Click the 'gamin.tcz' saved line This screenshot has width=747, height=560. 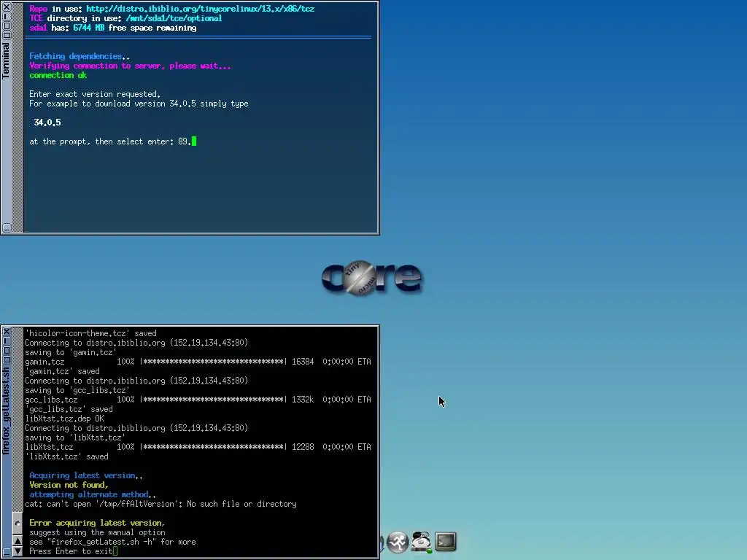(x=63, y=371)
